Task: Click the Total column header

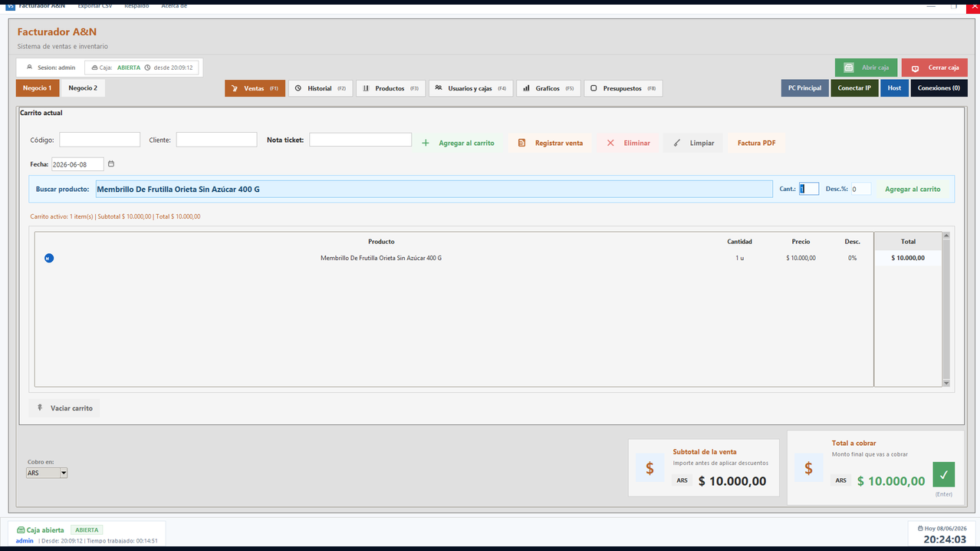Action: (908, 242)
